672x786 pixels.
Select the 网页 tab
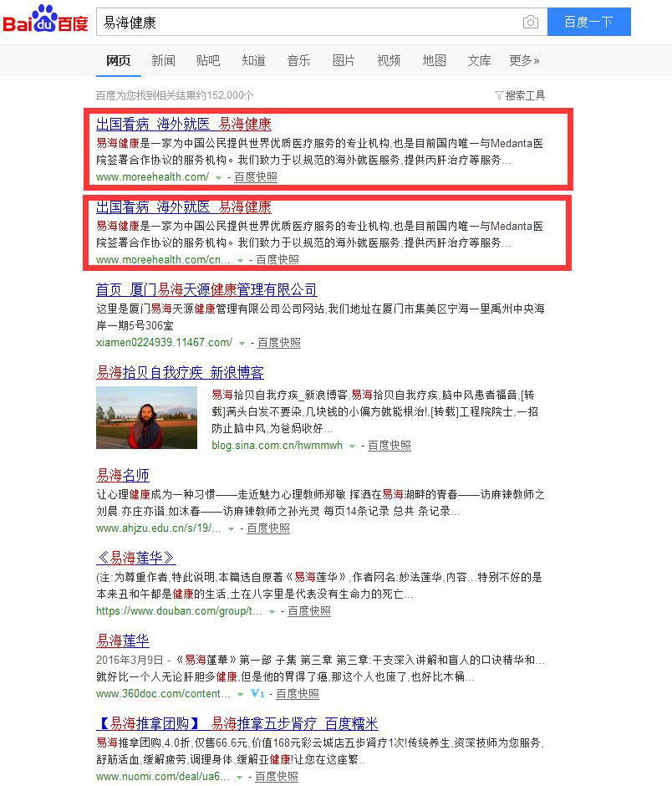click(x=118, y=61)
